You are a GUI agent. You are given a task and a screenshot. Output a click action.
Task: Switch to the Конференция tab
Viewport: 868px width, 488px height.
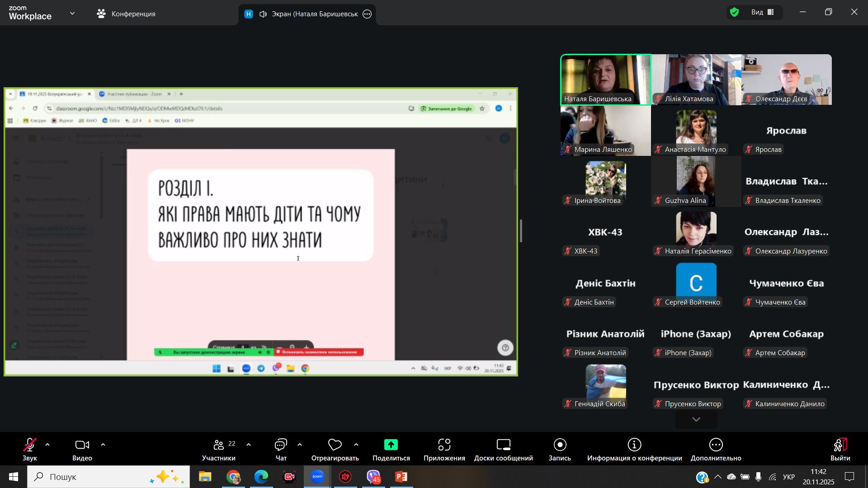[x=127, y=14]
